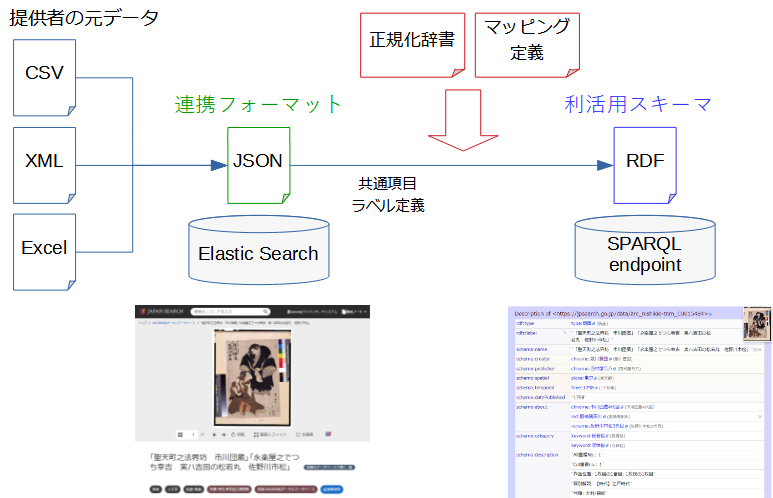Click the page number field in viewer toolbar
The width and height of the screenshot is (773, 498).
pyautogui.click(x=192, y=434)
